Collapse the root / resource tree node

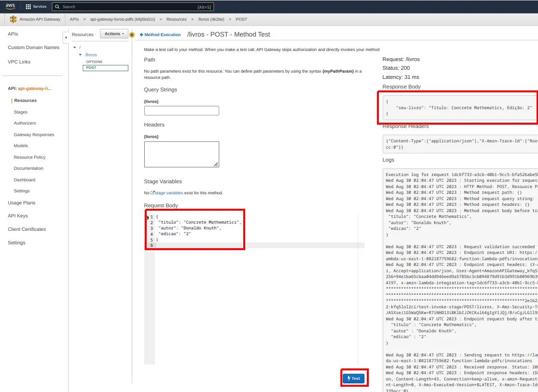(75, 47)
